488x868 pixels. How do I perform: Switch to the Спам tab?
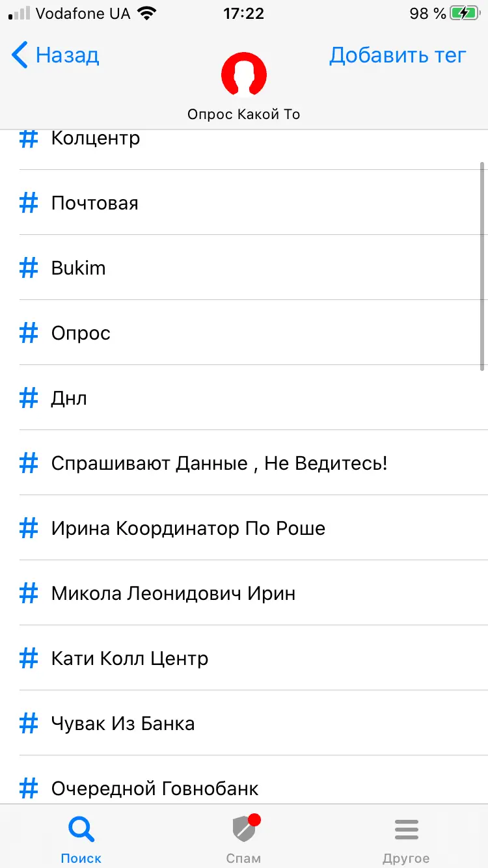[244, 838]
